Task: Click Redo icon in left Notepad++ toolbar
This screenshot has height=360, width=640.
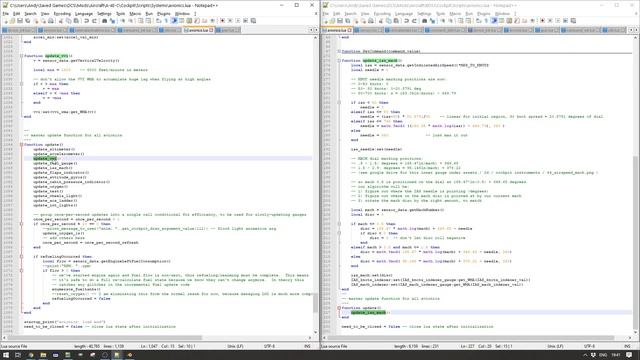Action: (94, 20)
